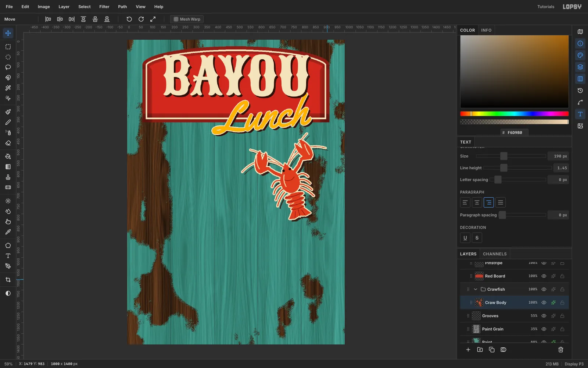Select the Elliptical Marquee selection tool
588x368 pixels.
click(8, 57)
